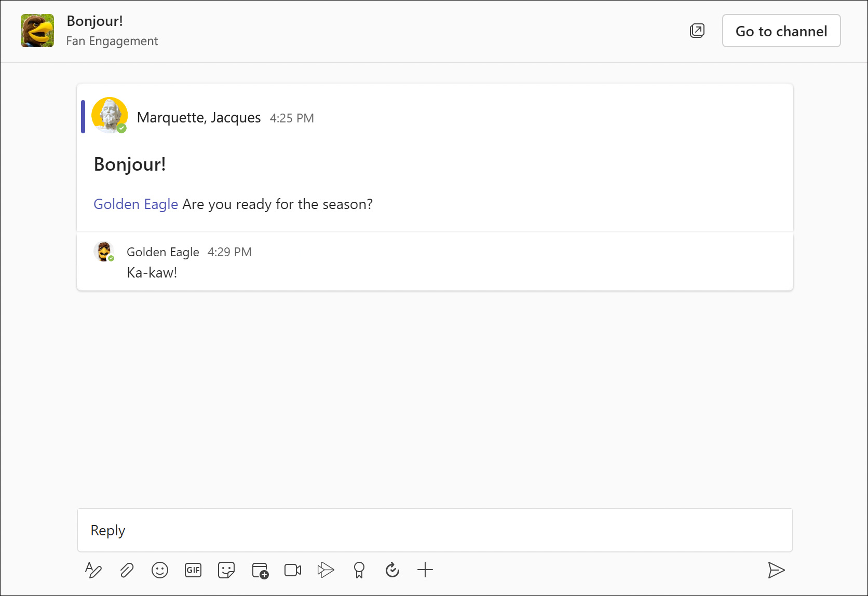The image size is (868, 596).
Task: Open the Sticker picker
Action: [226, 570]
